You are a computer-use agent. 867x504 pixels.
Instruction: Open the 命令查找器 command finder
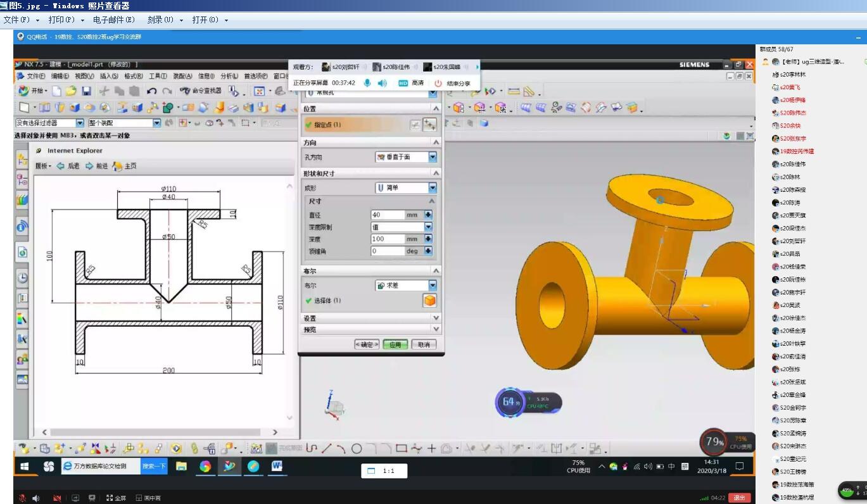point(201,91)
